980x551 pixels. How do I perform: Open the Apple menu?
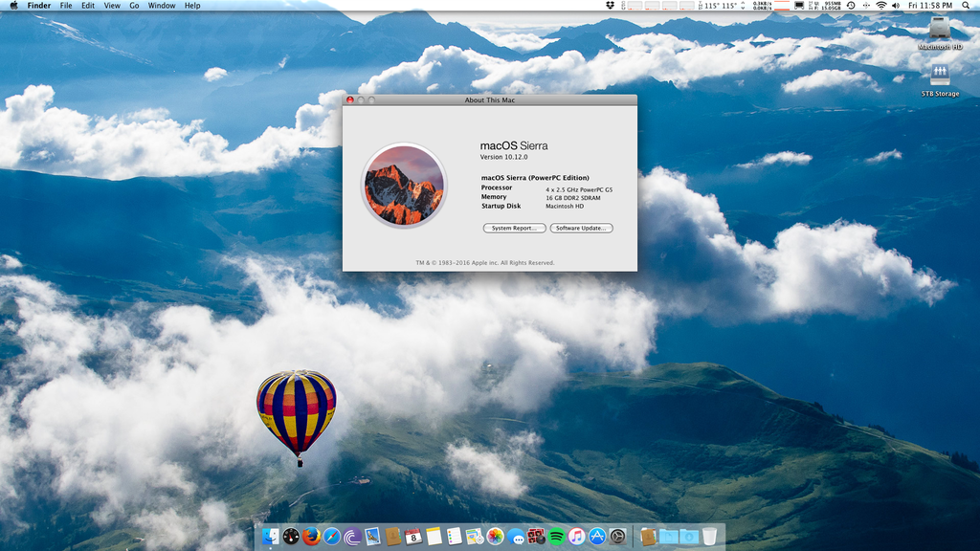[13, 5]
